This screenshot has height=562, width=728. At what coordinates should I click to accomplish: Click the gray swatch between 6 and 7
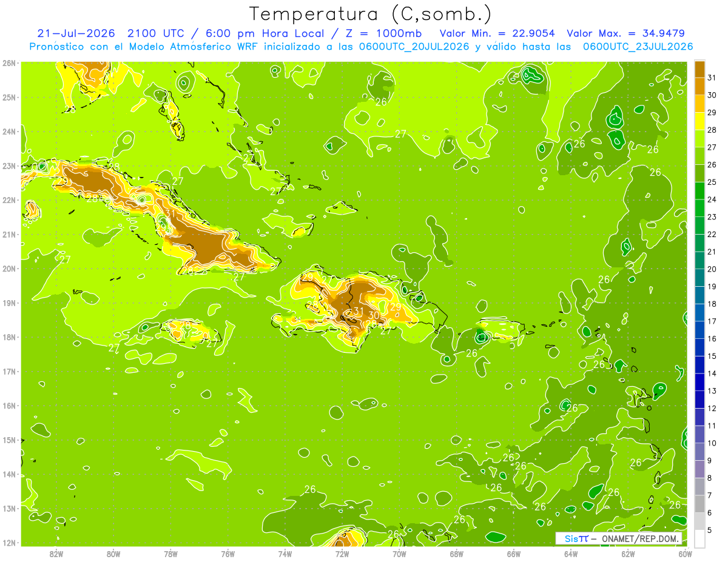(x=699, y=504)
